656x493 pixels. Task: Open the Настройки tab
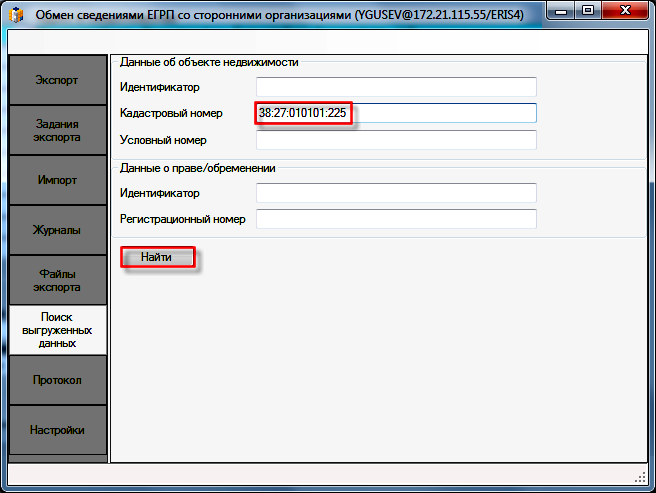click(58, 430)
